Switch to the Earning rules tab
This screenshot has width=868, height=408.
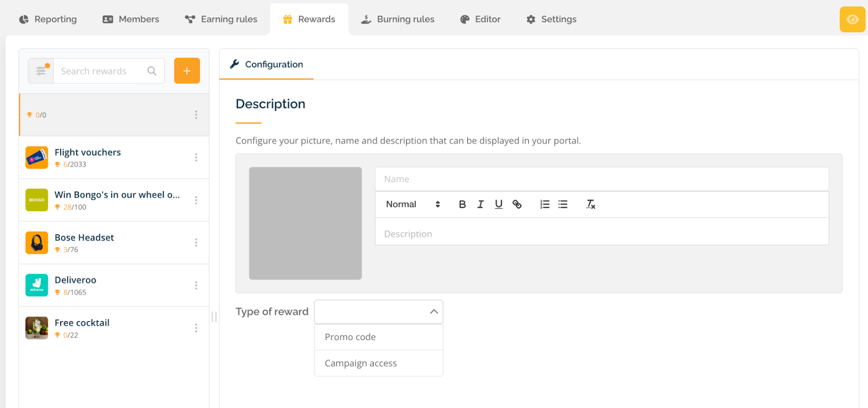[221, 20]
